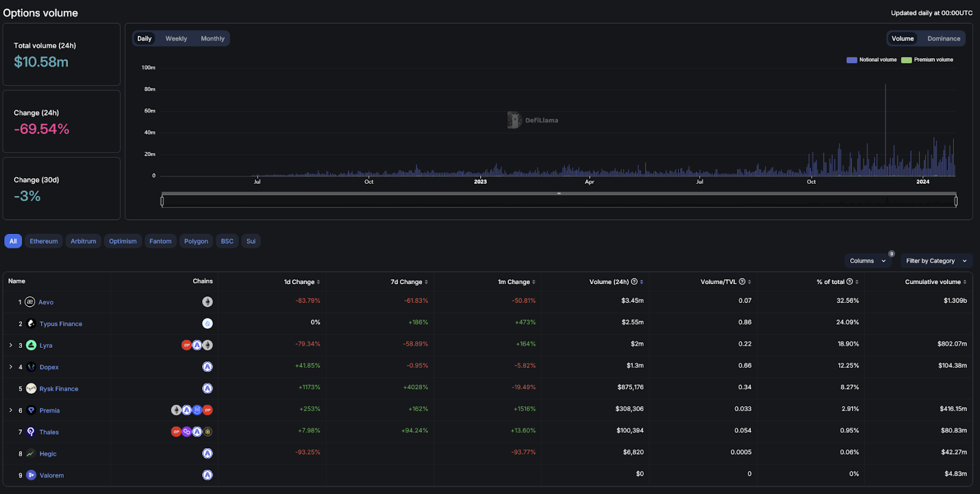
Task: Click the $10.58m total volume value
Action: click(x=41, y=62)
